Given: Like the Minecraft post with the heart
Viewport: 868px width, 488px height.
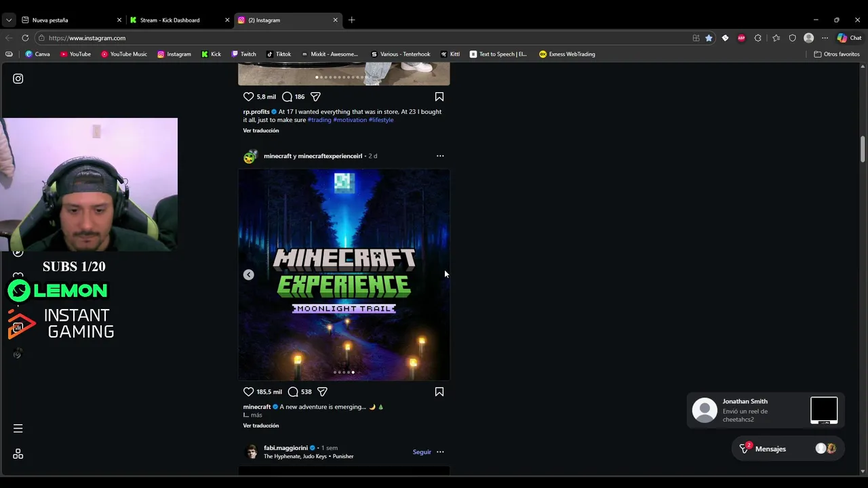Looking at the screenshot, I should (x=248, y=392).
